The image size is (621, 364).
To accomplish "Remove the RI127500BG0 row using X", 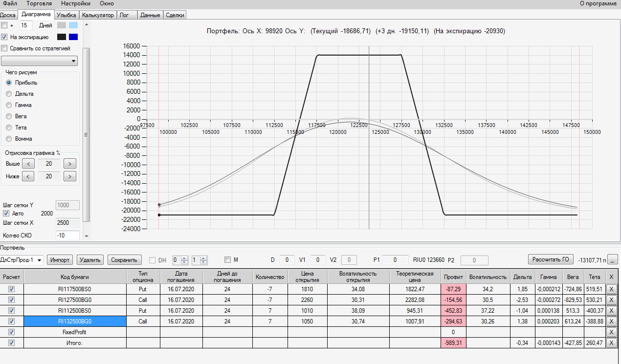I will tap(611, 300).
